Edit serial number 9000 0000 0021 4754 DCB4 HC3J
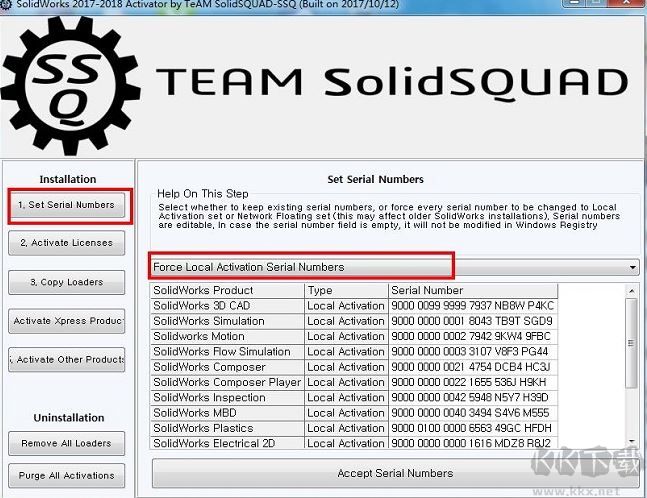Screen dimensions: 647x498 click(473, 367)
